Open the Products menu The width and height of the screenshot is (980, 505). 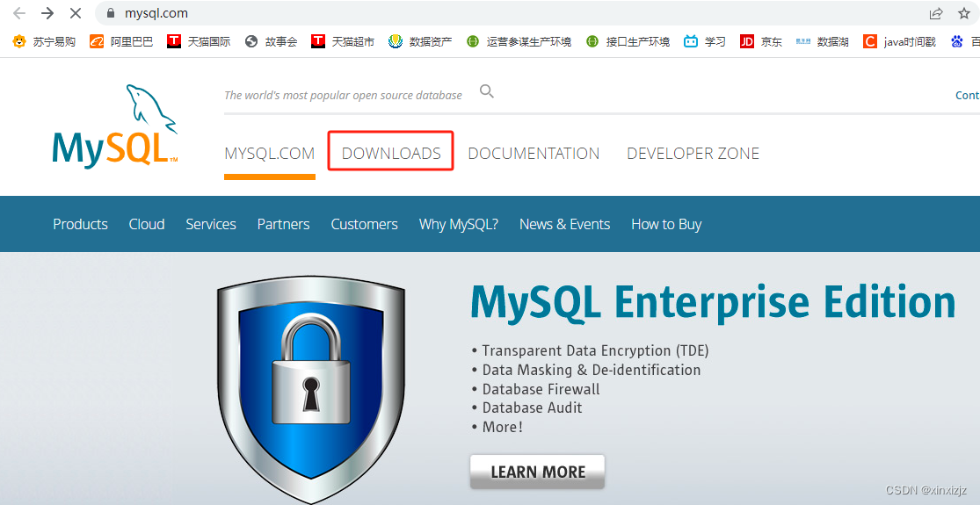tap(80, 224)
